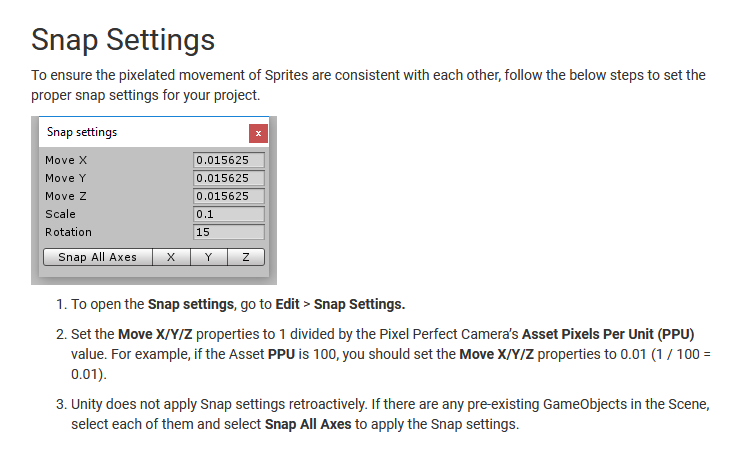Click the Move Y label

[x=66, y=178]
